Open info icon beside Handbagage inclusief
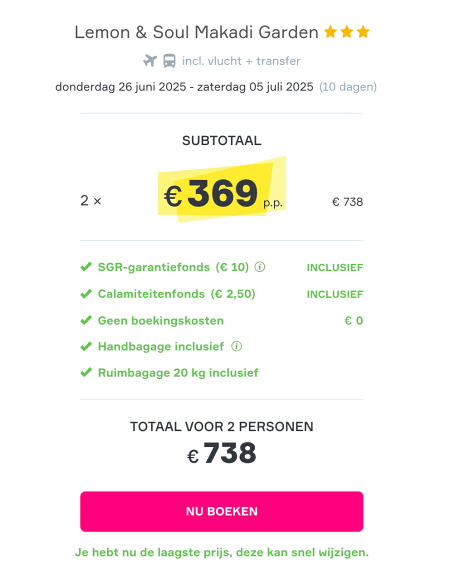Viewport: 450px width, 583px height. tap(237, 347)
